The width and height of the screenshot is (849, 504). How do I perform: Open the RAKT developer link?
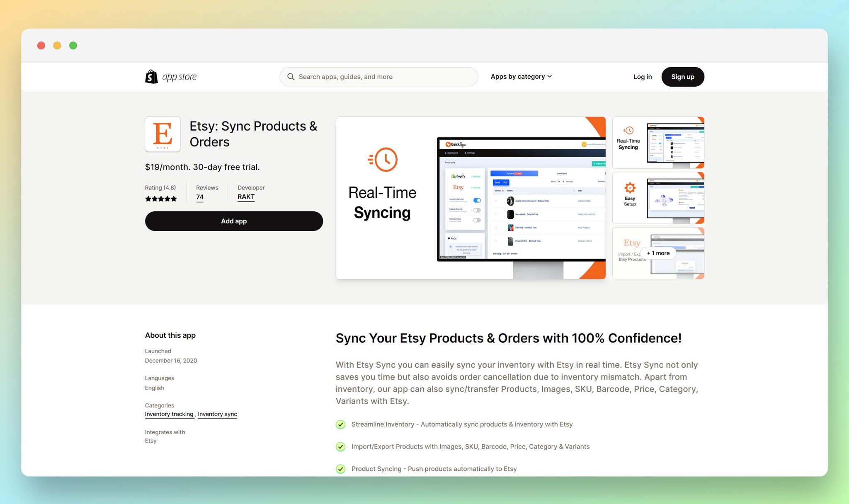pos(246,196)
